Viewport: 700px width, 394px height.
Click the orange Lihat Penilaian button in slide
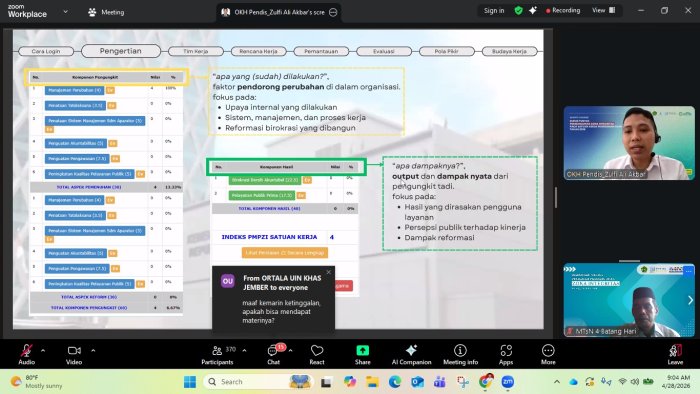(285, 253)
